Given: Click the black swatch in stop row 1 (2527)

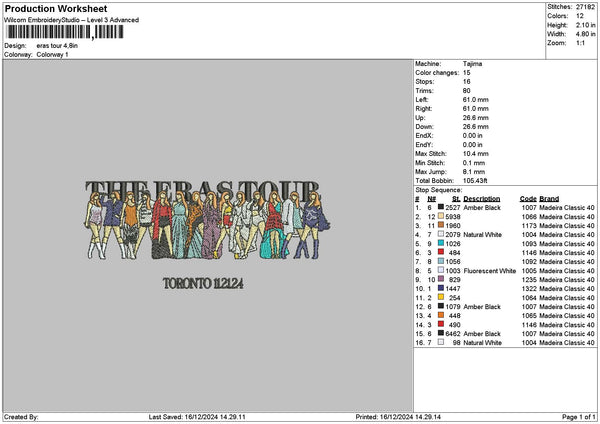Looking at the screenshot, I should (x=441, y=207).
